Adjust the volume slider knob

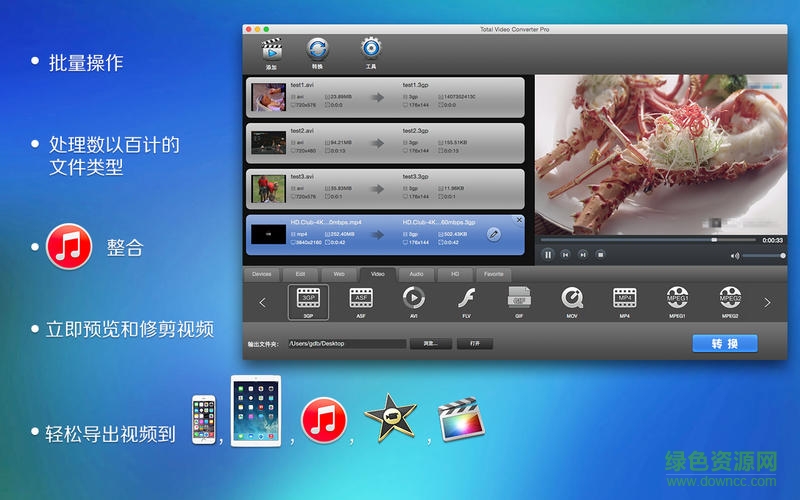click(782, 256)
